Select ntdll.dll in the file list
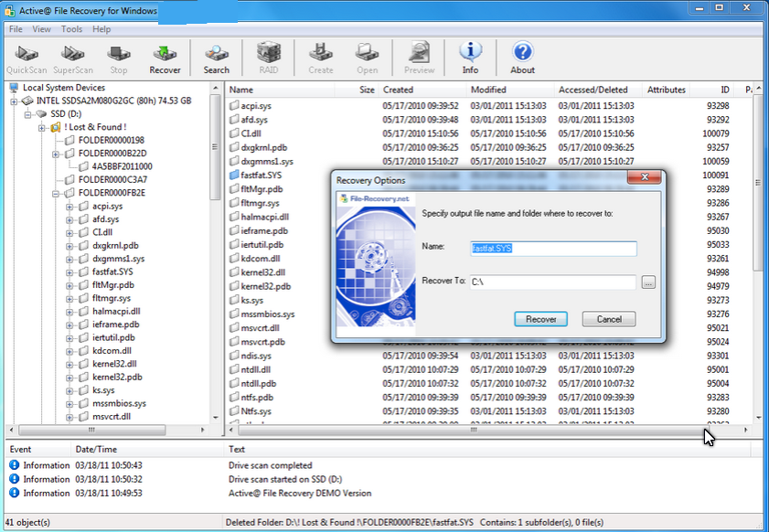Screen dimensions: 769x532 pyautogui.click(x=255, y=369)
